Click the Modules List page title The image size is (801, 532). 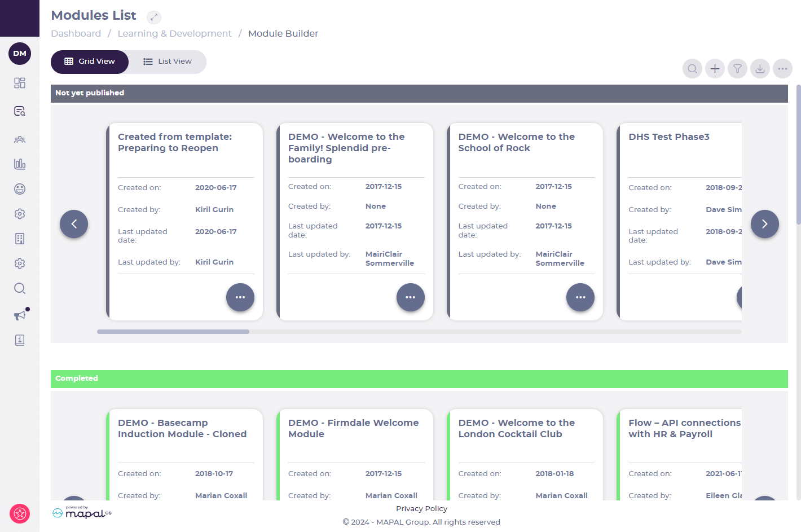(x=94, y=15)
